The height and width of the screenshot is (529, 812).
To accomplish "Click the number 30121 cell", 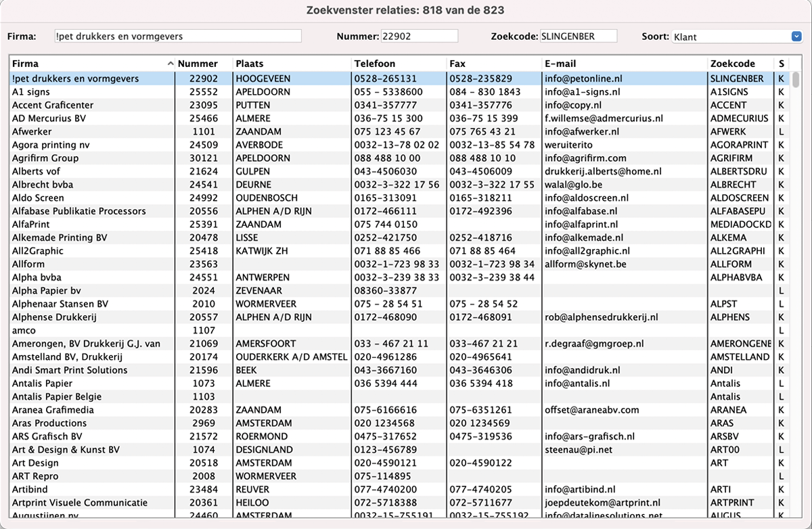I will [204, 158].
